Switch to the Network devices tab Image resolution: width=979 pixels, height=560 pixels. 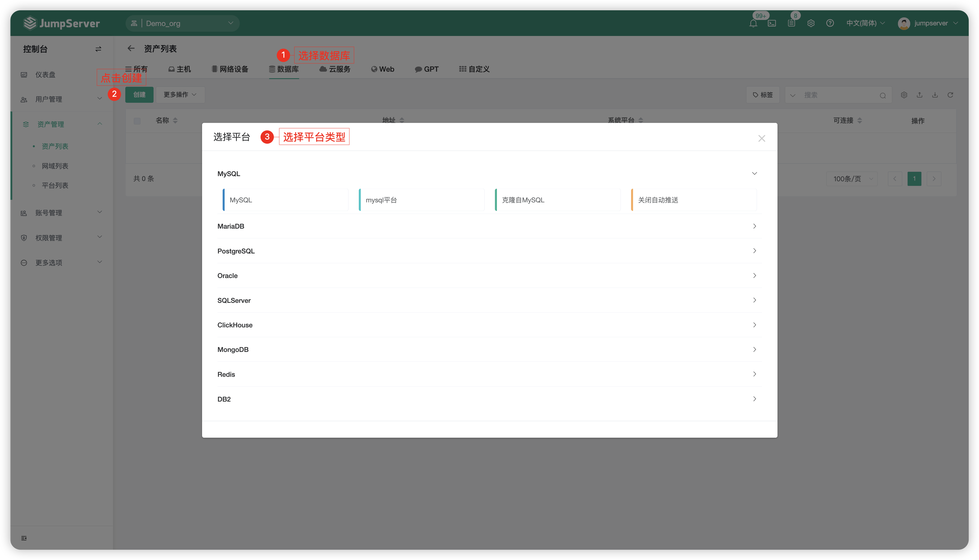pyautogui.click(x=230, y=69)
